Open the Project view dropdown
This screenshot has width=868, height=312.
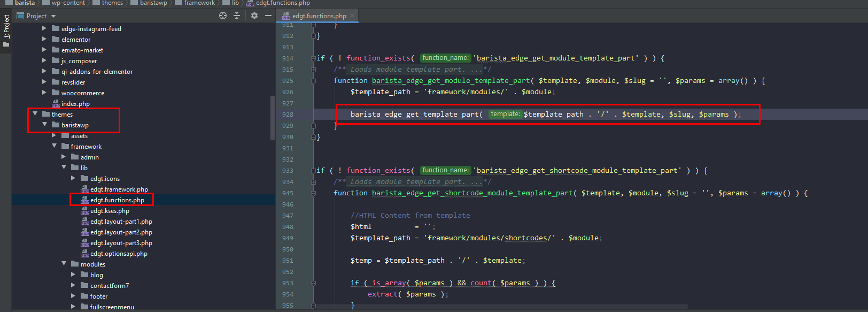tap(53, 16)
